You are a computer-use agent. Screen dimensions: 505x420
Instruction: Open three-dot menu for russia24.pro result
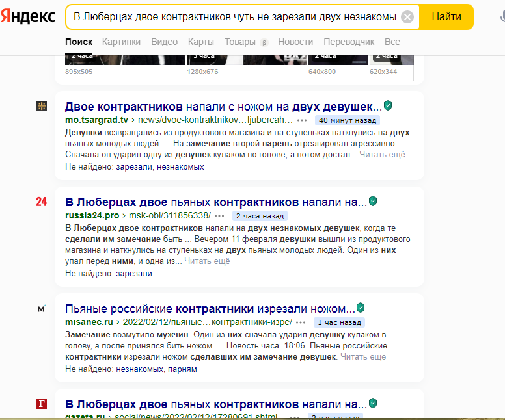click(x=219, y=216)
